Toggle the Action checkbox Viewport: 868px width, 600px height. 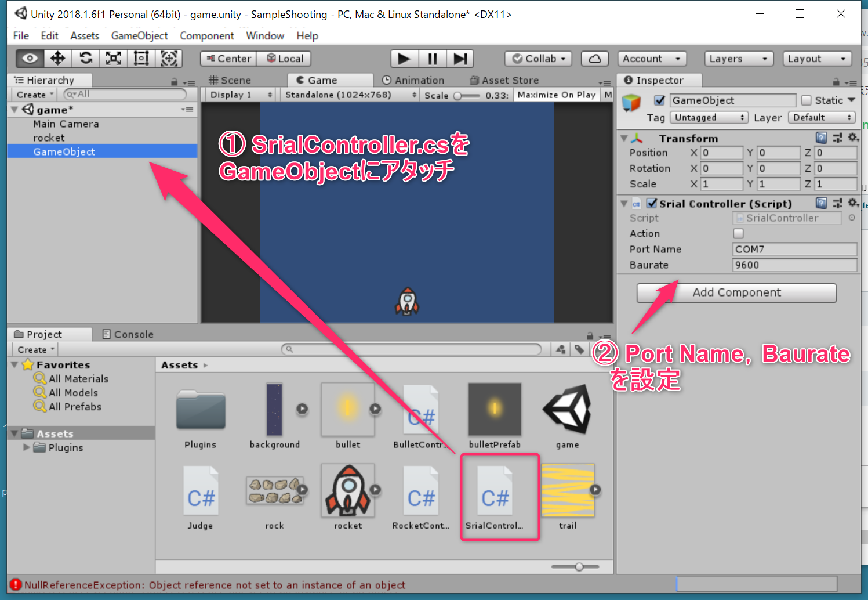tap(738, 233)
